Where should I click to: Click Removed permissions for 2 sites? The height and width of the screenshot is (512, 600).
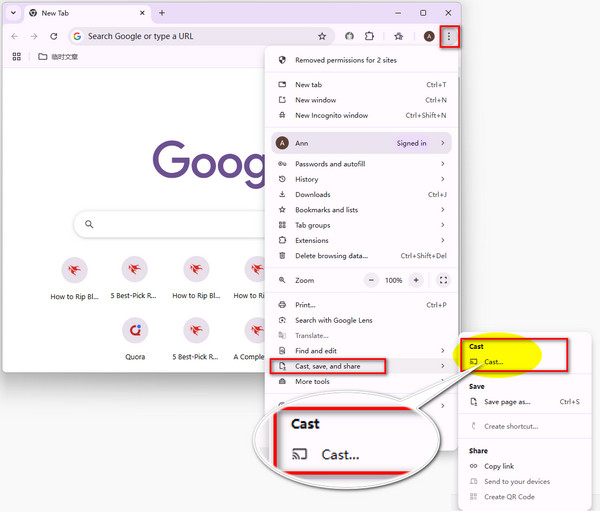tap(362, 60)
